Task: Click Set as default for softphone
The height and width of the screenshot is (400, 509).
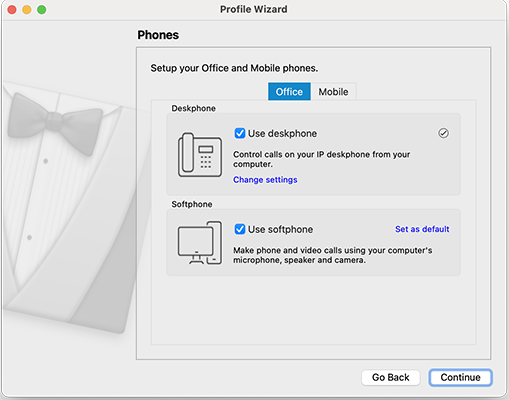Action: pos(422,229)
